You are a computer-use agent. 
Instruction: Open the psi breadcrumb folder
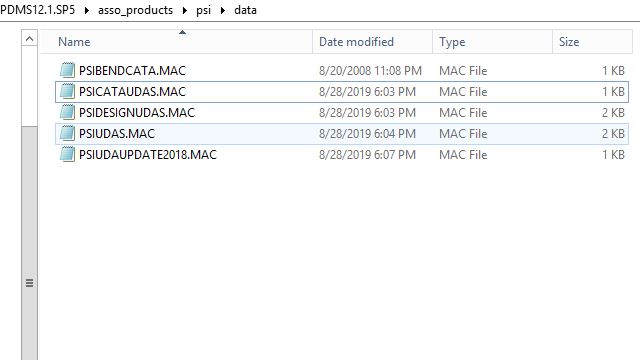tap(204, 10)
